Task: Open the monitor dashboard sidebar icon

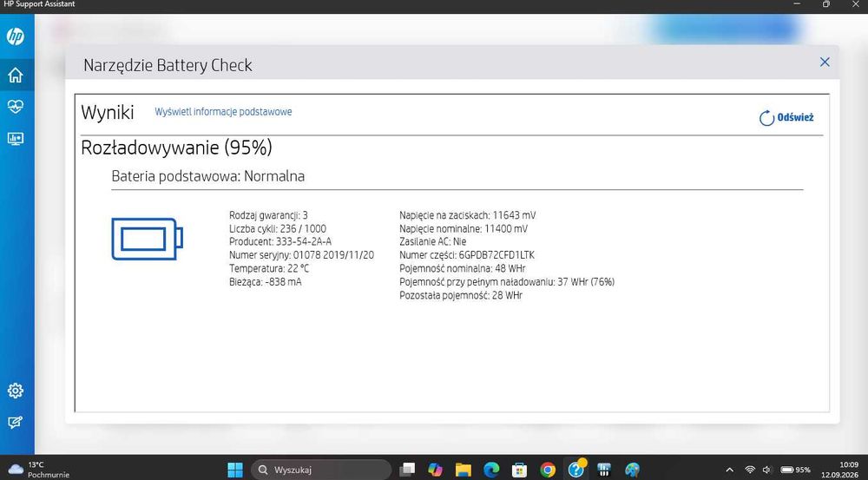Action: click(x=16, y=138)
